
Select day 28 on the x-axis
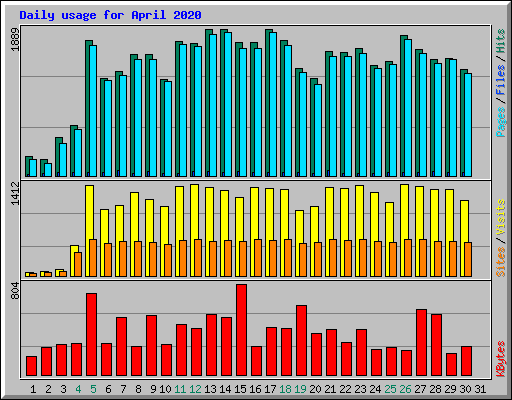coord(435,389)
